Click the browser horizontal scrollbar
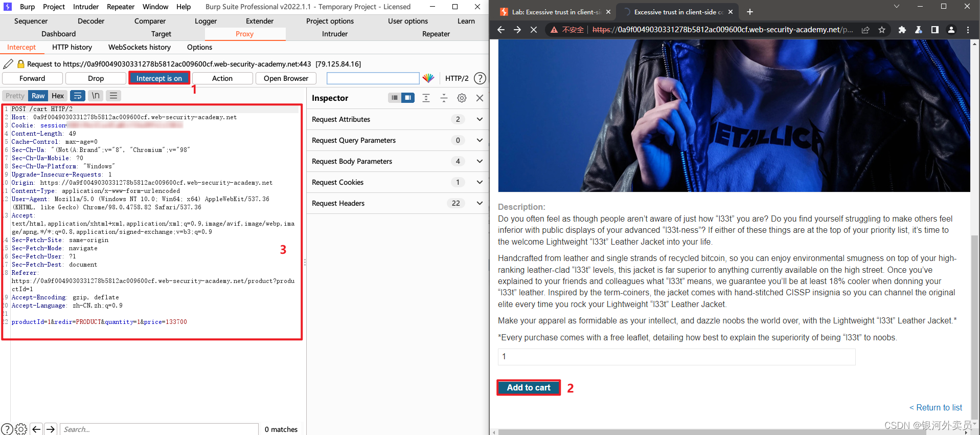The height and width of the screenshot is (435, 980). (712, 432)
